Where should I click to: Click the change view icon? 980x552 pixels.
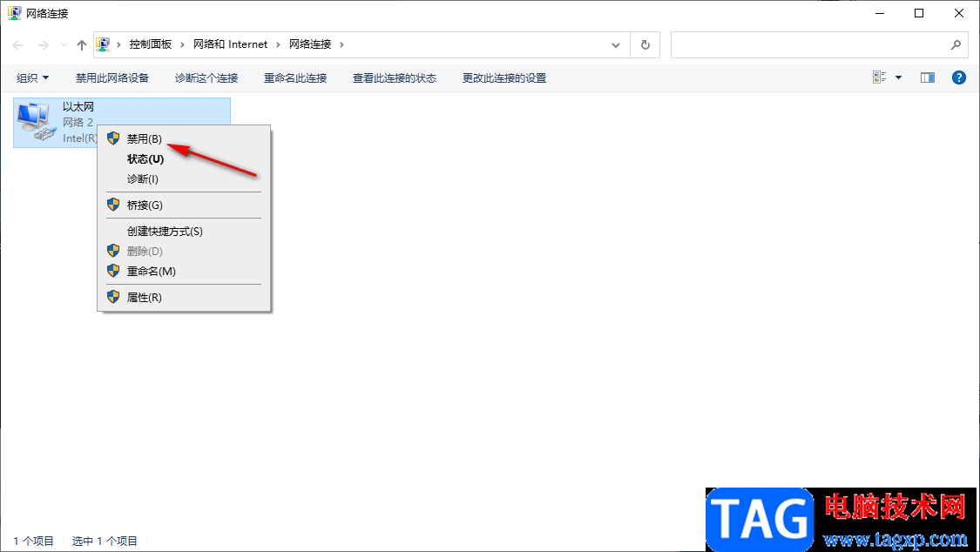[880, 77]
